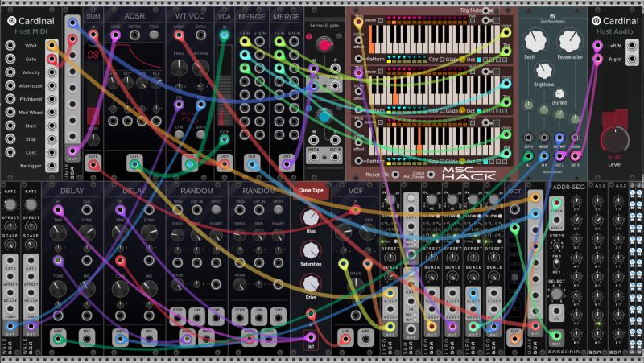Adjust the Host Audio Level knob

(x=615, y=140)
